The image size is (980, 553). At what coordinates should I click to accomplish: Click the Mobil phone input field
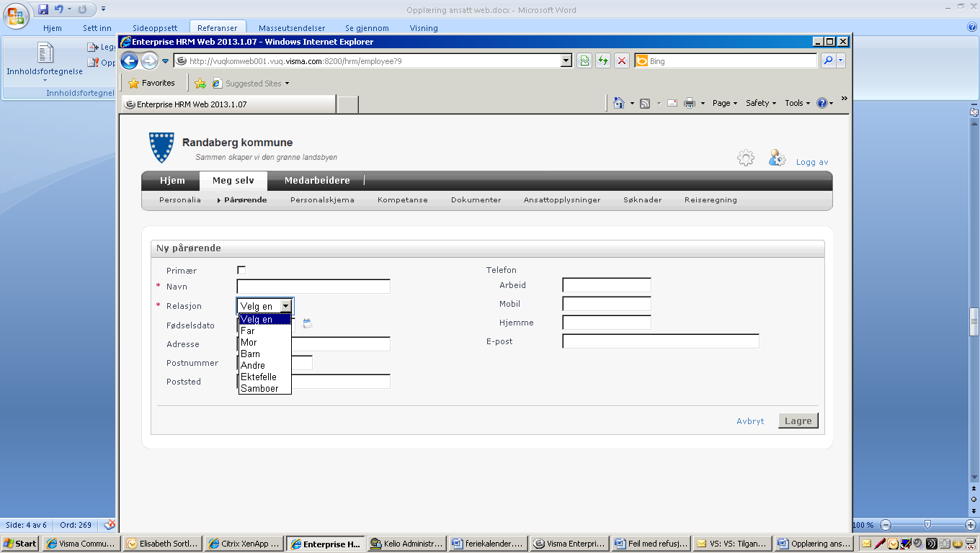tap(607, 304)
